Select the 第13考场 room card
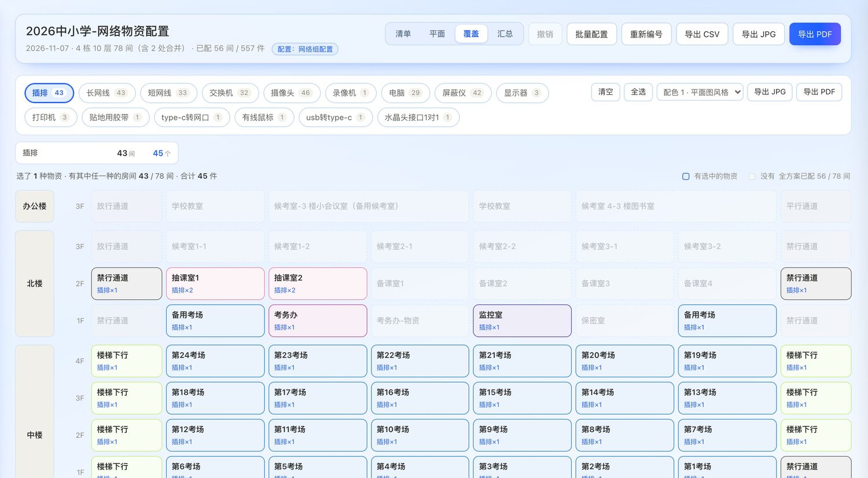The height and width of the screenshot is (478, 868). point(727,398)
